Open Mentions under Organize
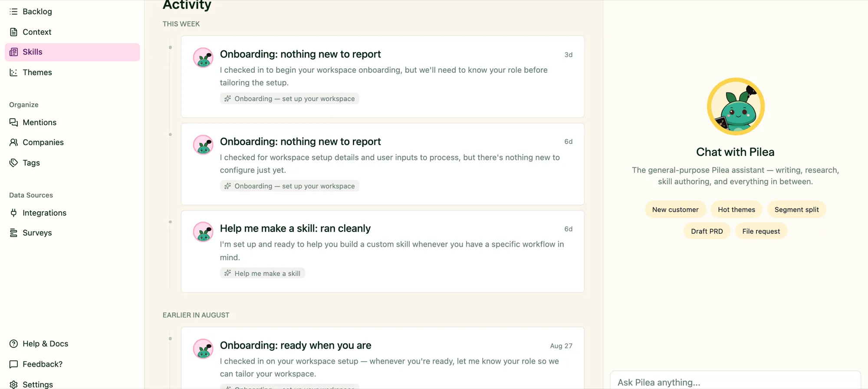 [x=72, y=122]
